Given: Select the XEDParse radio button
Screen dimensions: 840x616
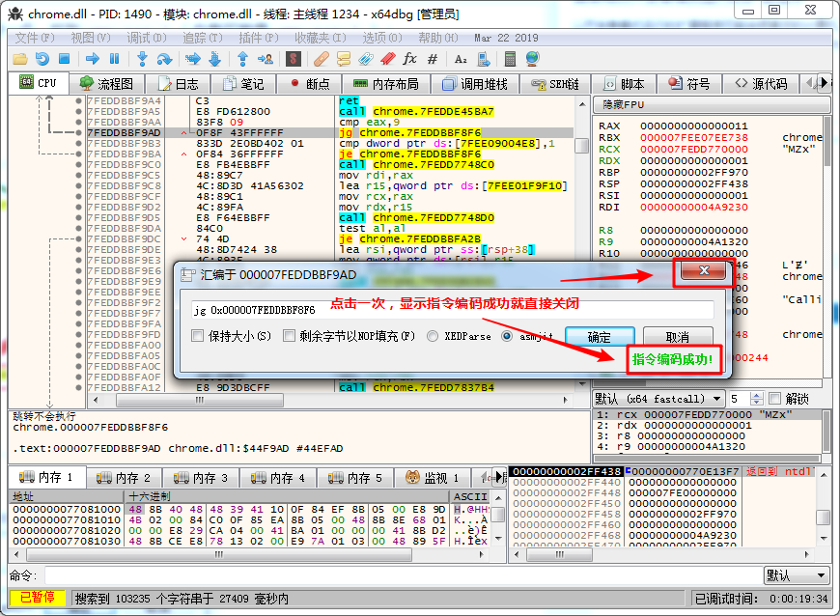Looking at the screenshot, I should tap(433, 336).
